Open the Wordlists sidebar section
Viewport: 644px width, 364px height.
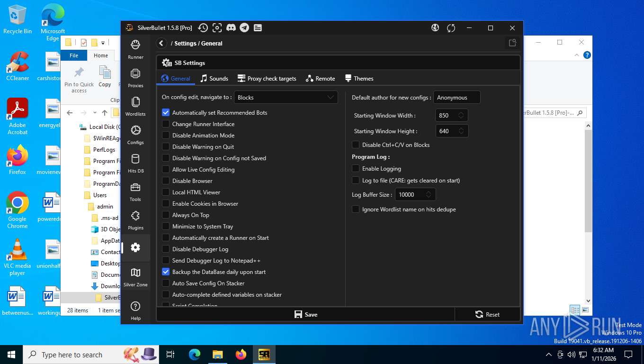pos(135,106)
